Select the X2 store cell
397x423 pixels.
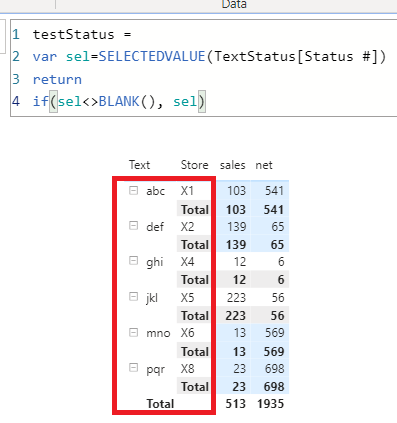point(187,227)
